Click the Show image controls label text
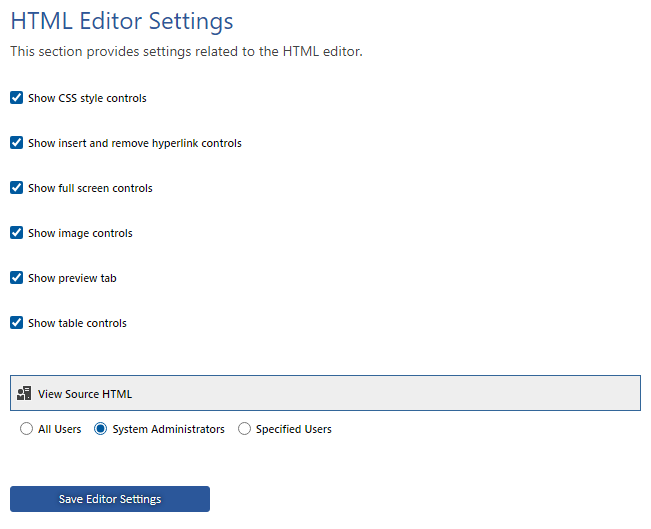Image resolution: width=651 pixels, height=529 pixels. tap(80, 233)
